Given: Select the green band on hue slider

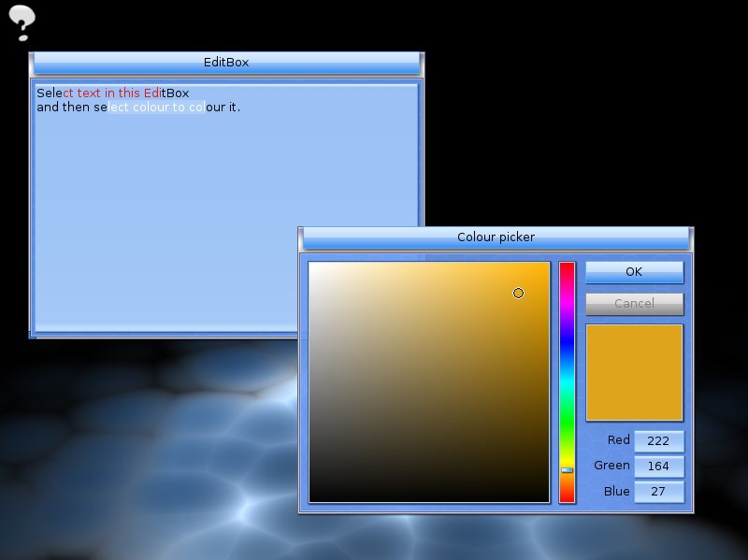Looking at the screenshot, I should click(x=567, y=423).
